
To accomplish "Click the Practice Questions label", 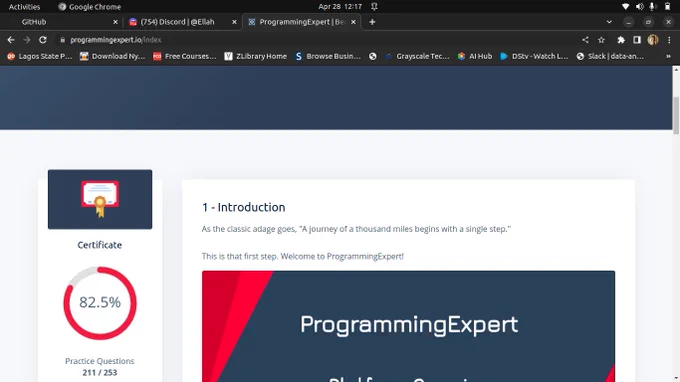I will (x=100, y=361).
